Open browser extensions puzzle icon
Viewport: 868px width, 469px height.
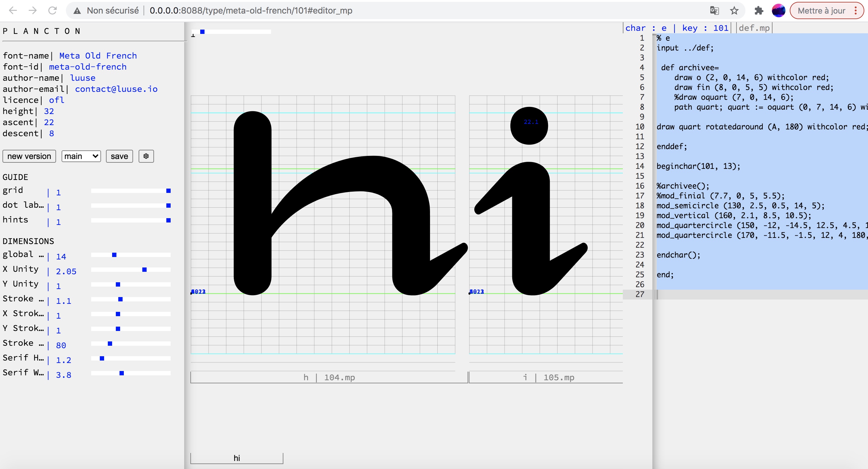tap(758, 10)
